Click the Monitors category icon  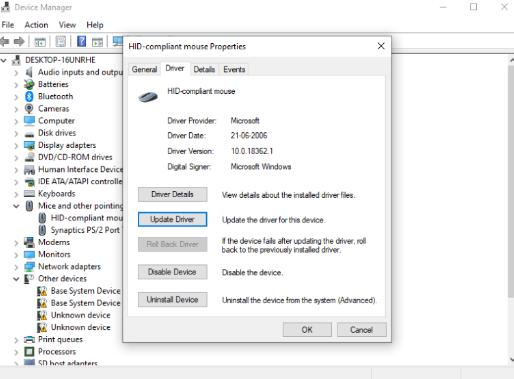(x=29, y=254)
